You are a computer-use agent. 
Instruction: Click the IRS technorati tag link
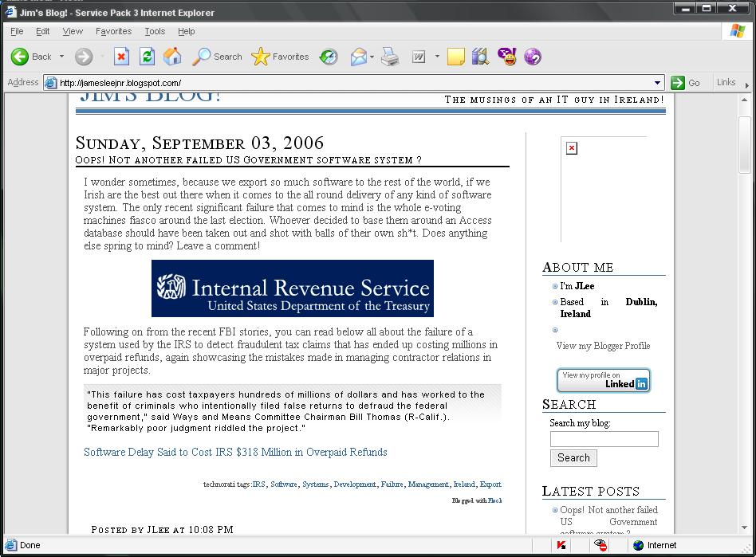[x=259, y=484]
